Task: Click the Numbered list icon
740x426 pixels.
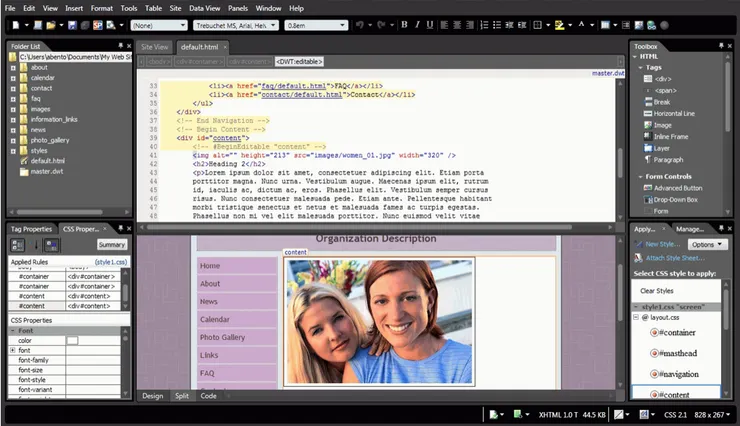Action: point(484,25)
